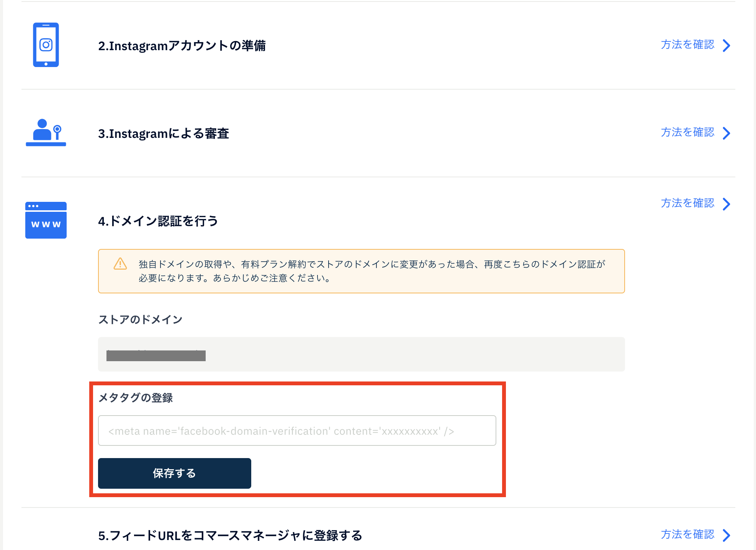
Task: Open 方法を確認 link for フィードURL step
Action: pyautogui.click(x=687, y=535)
